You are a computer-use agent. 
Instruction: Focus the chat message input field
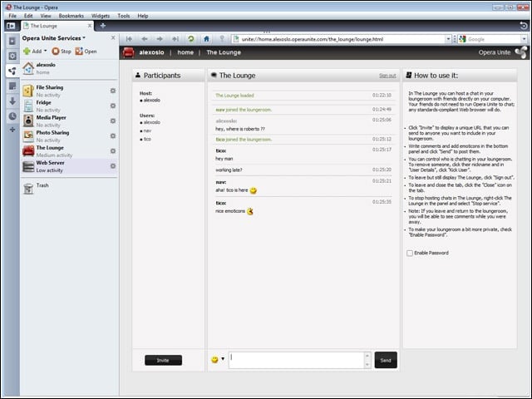[x=297, y=360]
